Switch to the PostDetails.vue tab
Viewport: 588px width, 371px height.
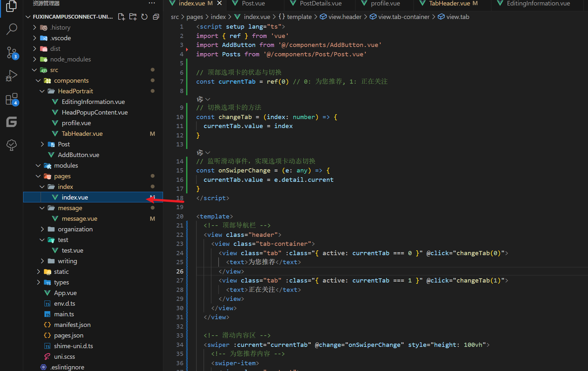pos(320,4)
